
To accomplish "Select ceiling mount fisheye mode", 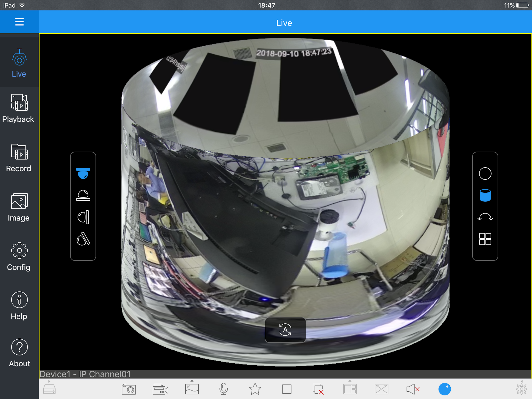I will (x=83, y=173).
